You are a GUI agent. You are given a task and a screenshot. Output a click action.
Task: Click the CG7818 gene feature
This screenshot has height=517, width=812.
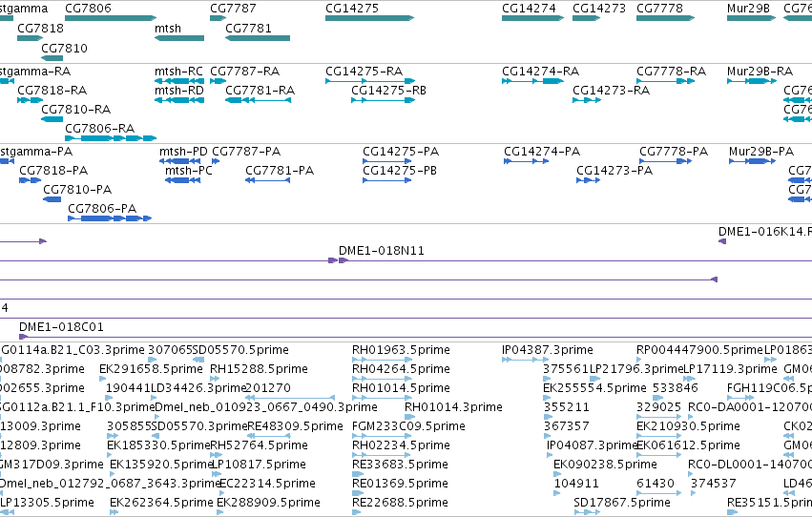[x=30, y=38]
